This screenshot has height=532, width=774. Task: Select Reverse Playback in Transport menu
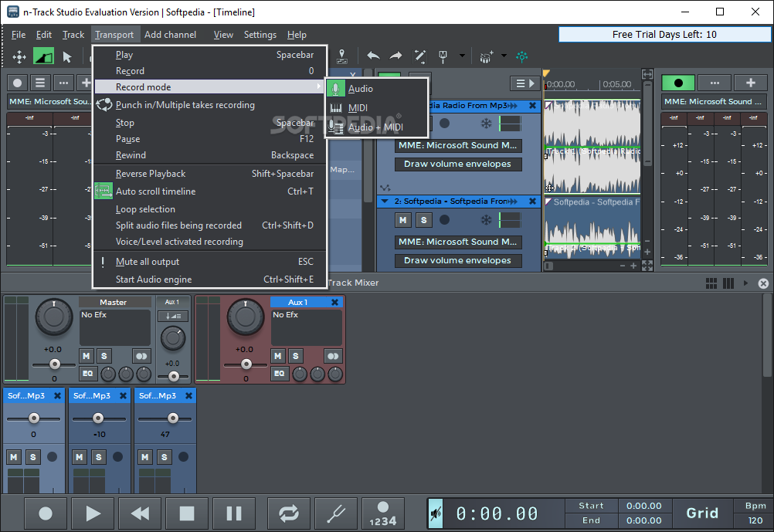tap(211, 174)
